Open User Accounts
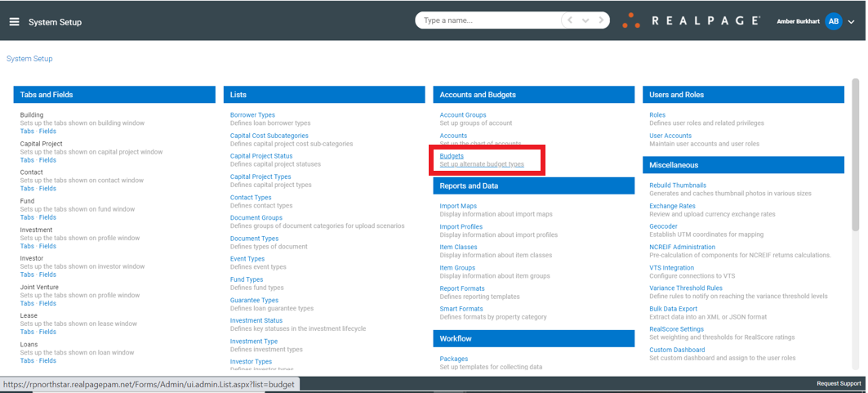This screenshot has width=868, height=393. coord(670,136)
